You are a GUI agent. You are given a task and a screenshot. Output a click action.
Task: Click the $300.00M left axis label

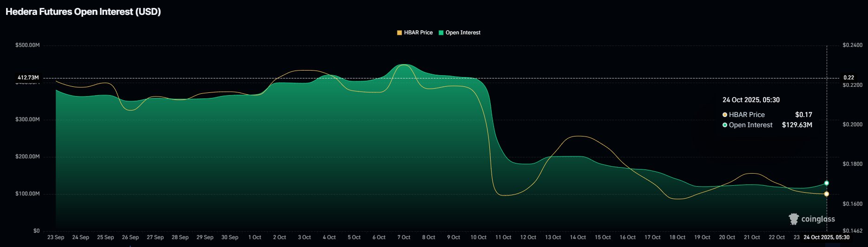pyautogui.click(x=27, y=119)
